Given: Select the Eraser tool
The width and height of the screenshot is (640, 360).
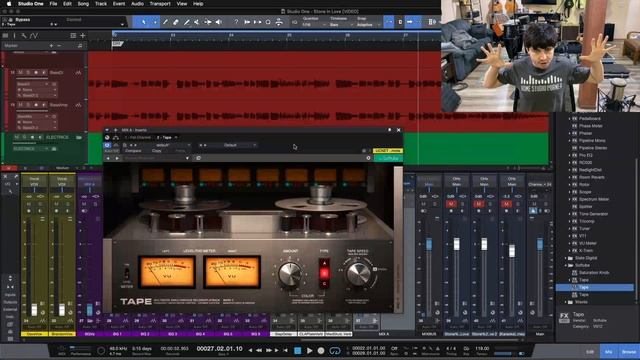Looking at the screenshot, I should pos(176,22).
